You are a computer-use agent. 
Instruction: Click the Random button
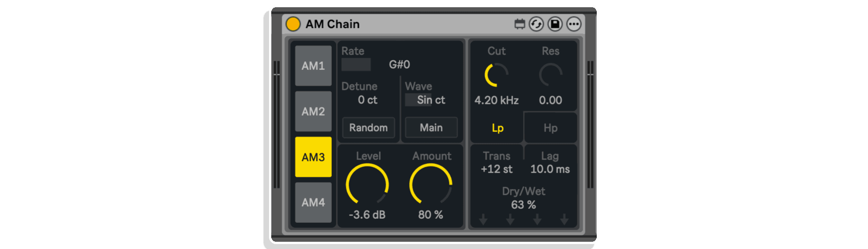tap(368, 127)
